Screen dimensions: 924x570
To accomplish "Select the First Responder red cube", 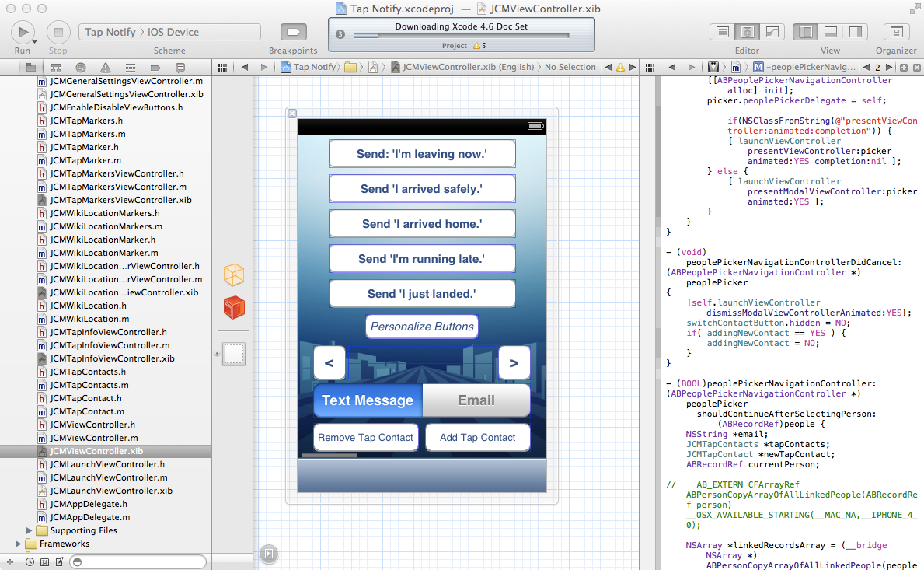I will [234, 308].
